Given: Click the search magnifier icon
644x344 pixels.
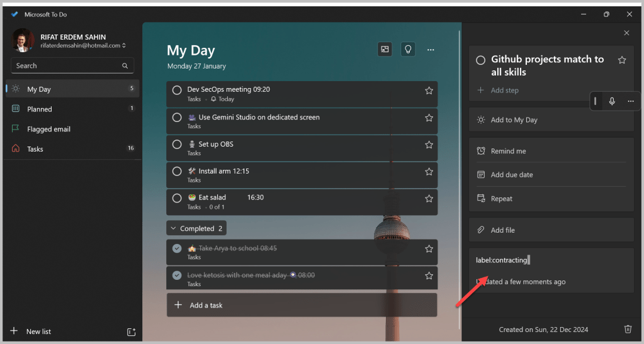Looking at the screenshot, I should pyautogui.click(x=125, y=65).
